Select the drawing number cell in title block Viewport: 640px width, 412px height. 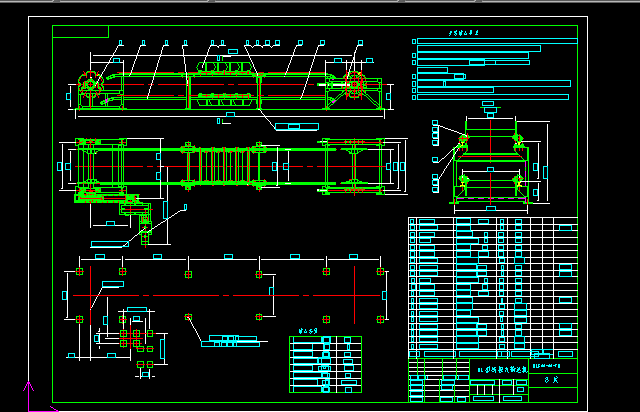553,366
